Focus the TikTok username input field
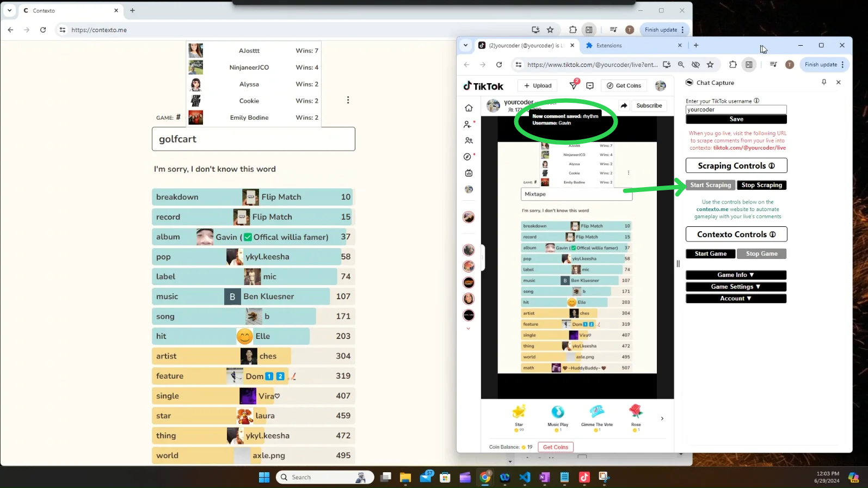The width and height of the screenshot is (868, 488). coord(736,109)
